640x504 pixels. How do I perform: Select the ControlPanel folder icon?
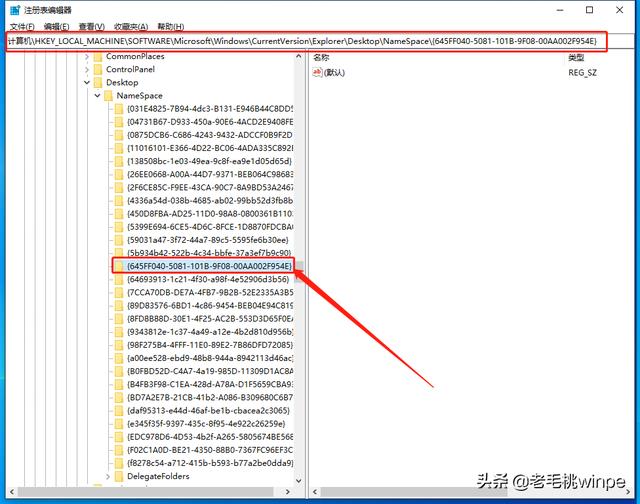(x=98, y=70)
